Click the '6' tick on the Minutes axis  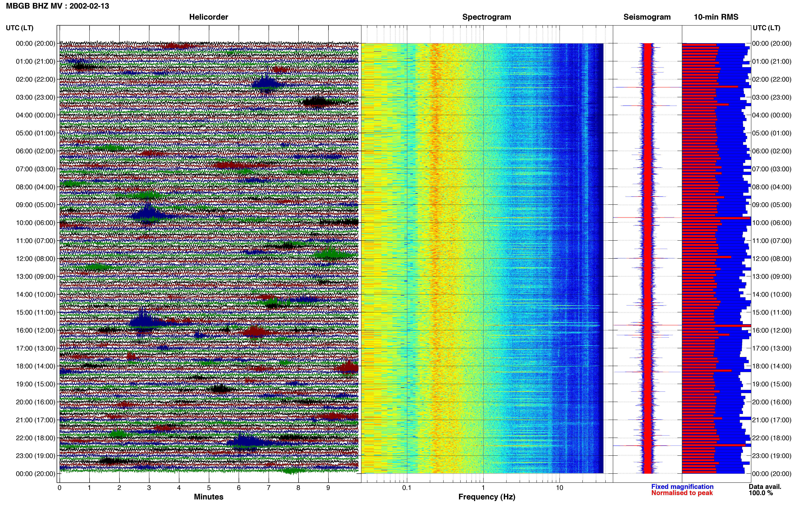(x=239, y=488)
